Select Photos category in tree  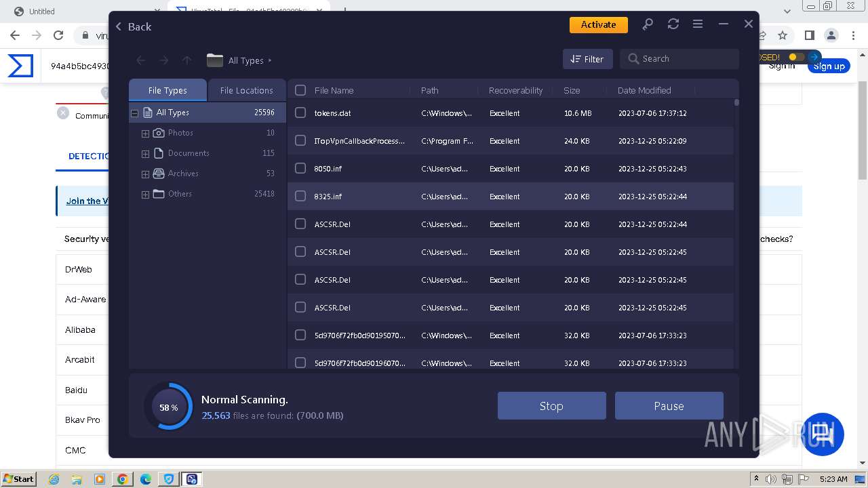180,133
